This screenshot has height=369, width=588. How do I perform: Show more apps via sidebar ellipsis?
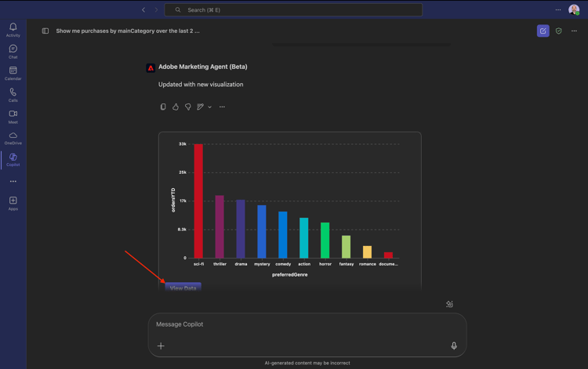(x=13, y=181)
